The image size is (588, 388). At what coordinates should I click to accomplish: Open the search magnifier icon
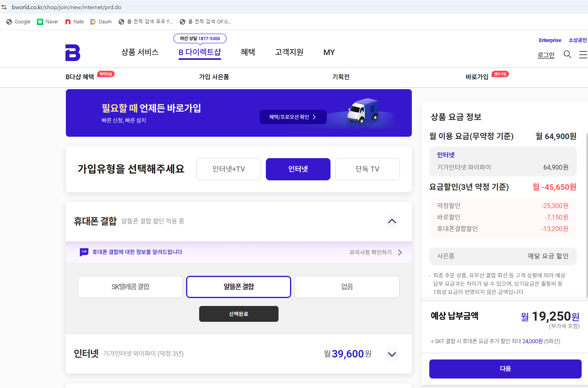tap(567, 54)
